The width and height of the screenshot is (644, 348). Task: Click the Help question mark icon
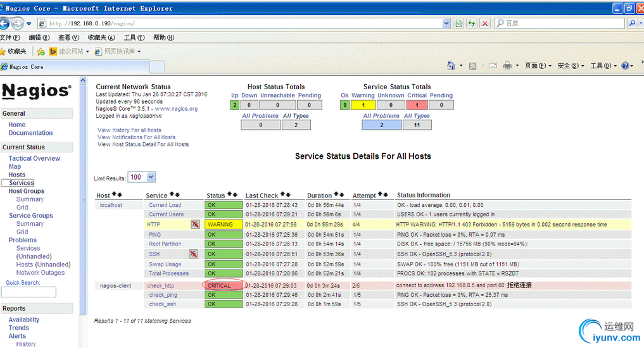pos(625,66)
